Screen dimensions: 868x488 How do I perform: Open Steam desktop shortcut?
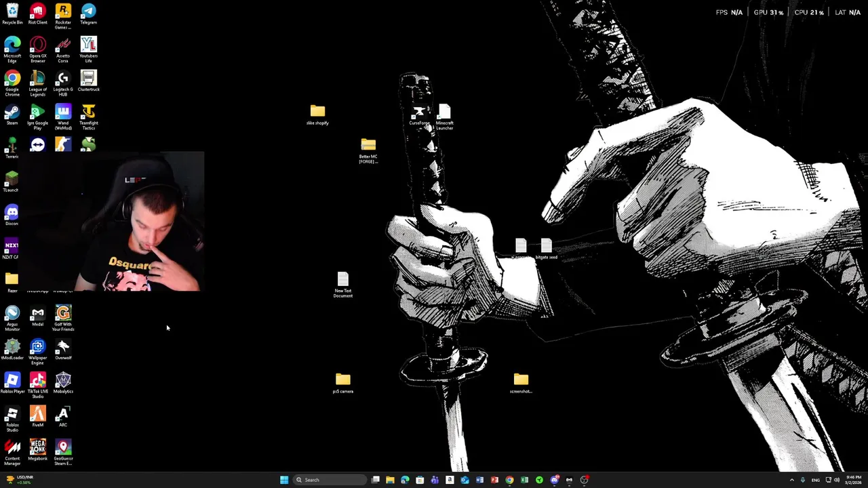(12, 115)
